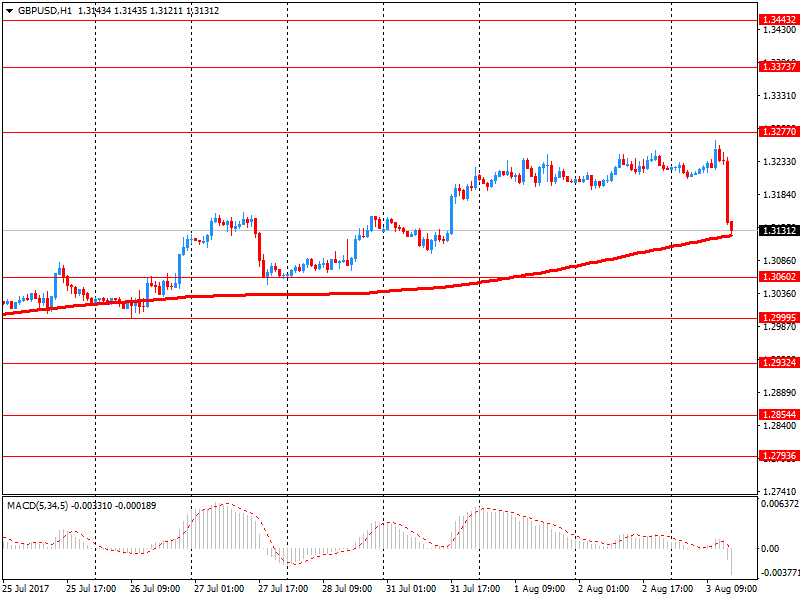Click the 1.33310 price scale value
The image size is (800, 600).
[780, 96]
